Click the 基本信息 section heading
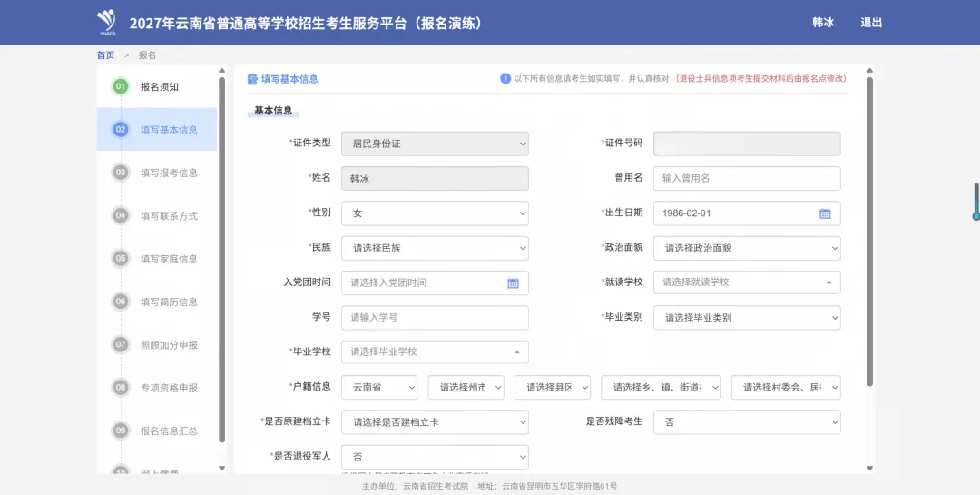The height and width of the screenshot is (495, 980). point(273,111)
